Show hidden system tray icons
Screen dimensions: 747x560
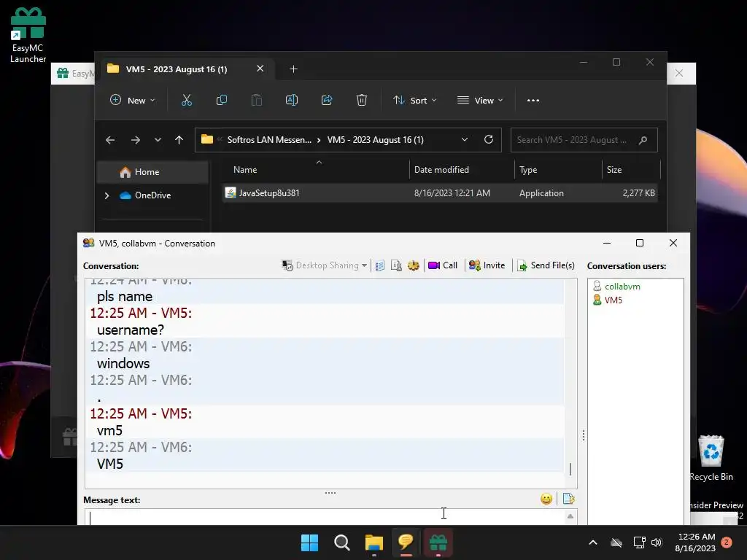pyautogui.click(x=593, y=542)
